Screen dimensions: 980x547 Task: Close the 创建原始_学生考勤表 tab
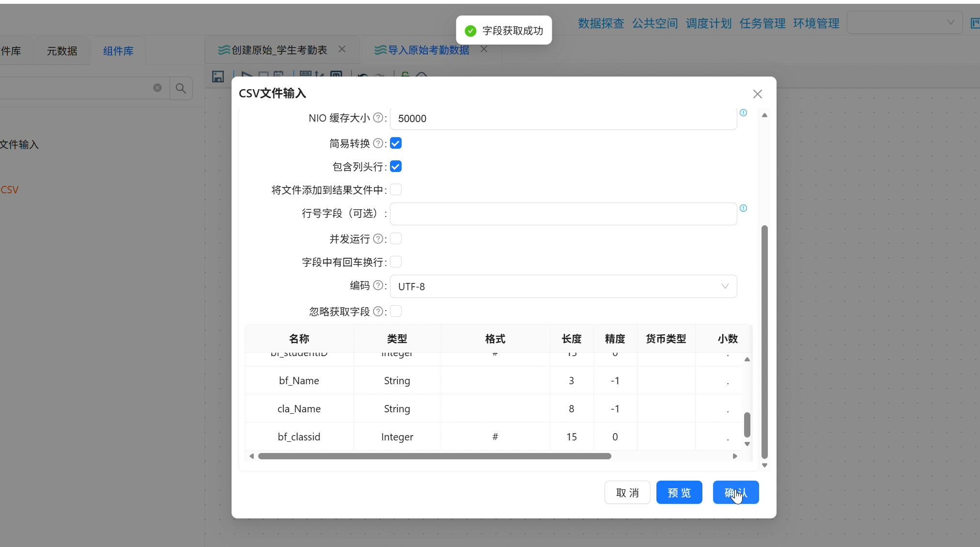coord(342,49)
